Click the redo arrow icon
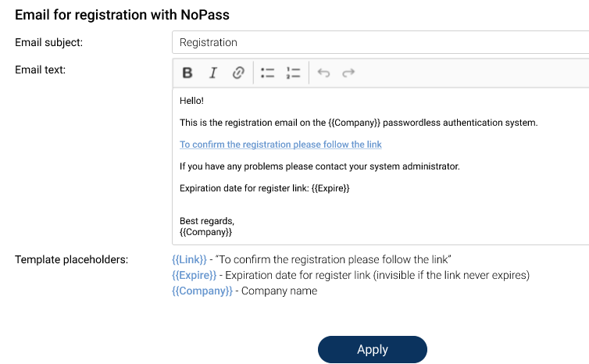This screenshot has height=364, width=589. pos(348,73)
